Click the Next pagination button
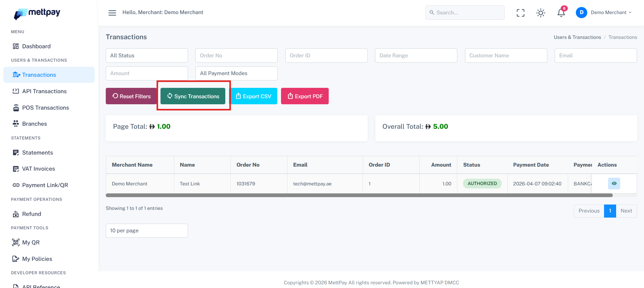The height and width of the screenshot is (288, 644). point(626,211)
